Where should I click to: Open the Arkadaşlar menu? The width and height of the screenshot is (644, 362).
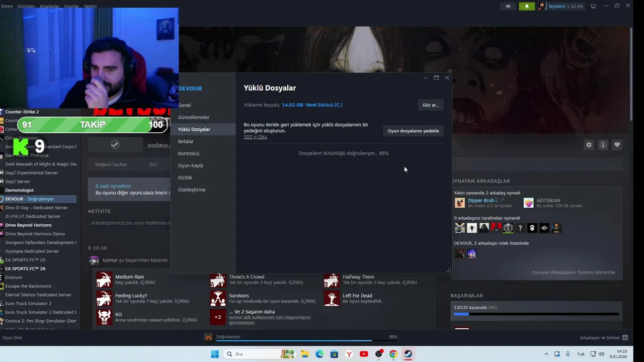click(49, 6)
